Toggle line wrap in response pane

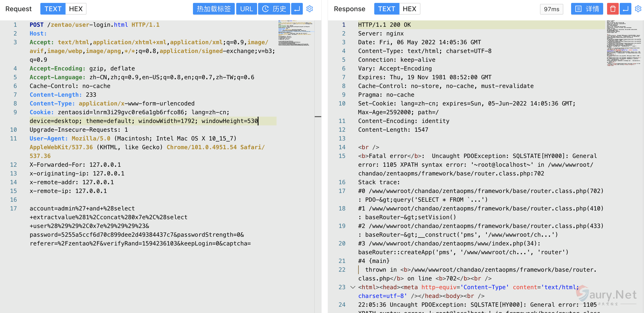tap(626, 9)
